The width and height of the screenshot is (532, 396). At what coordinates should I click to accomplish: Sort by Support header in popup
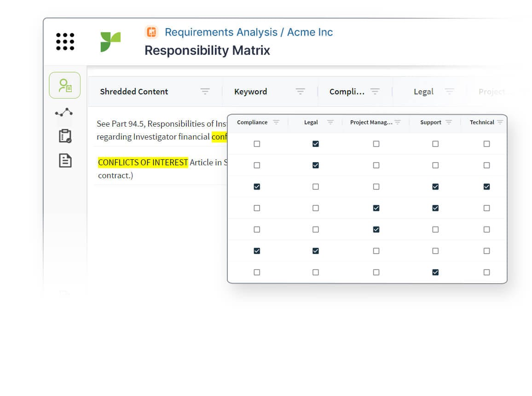pos(431,122)
